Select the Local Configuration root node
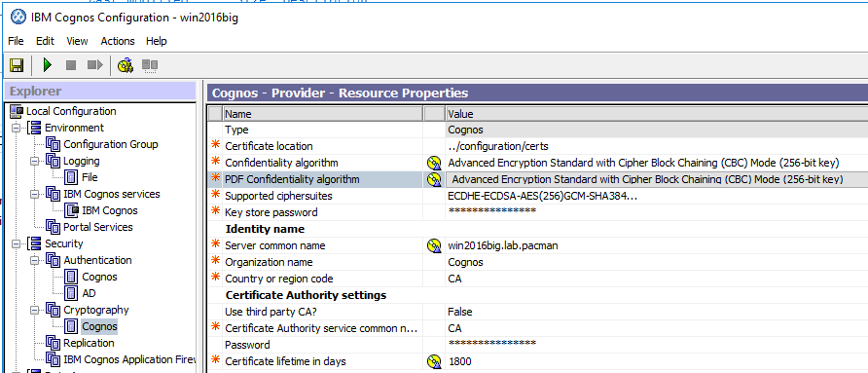 71,111
